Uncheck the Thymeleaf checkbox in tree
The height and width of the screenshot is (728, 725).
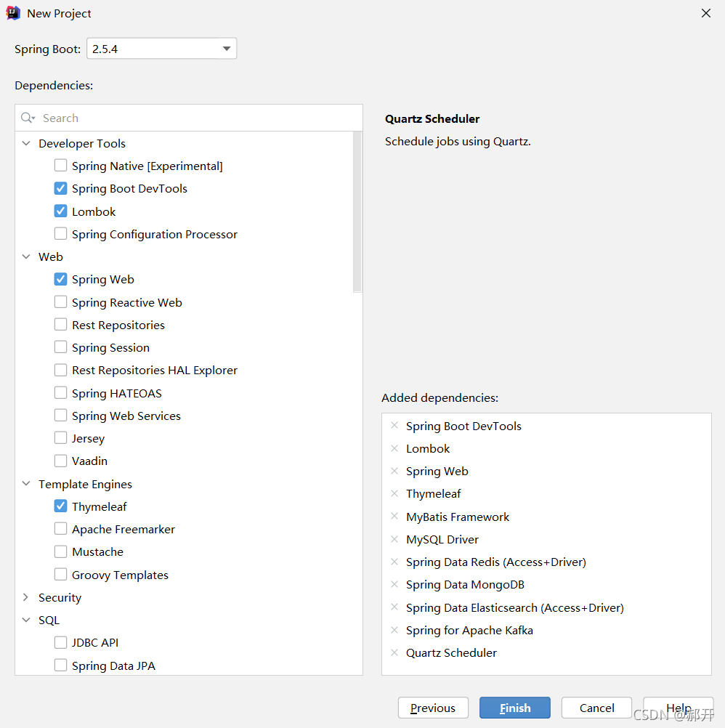tap(60, 506)
